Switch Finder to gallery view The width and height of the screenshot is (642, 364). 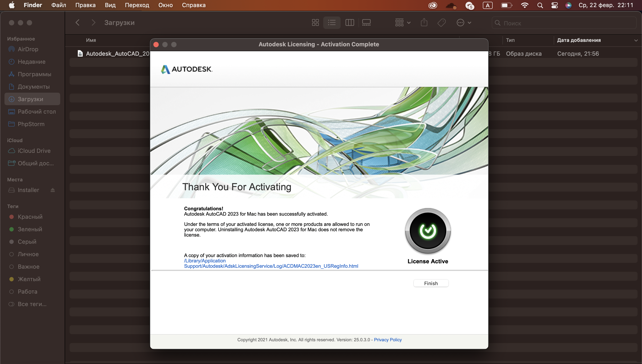[366, 23]
